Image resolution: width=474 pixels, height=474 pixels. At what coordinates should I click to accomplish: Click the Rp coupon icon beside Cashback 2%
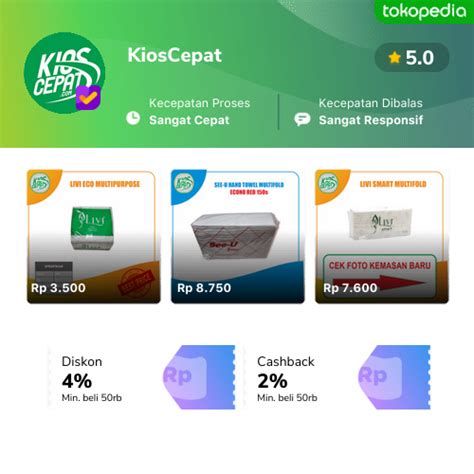pyautogui.click(x=394, y=377)
